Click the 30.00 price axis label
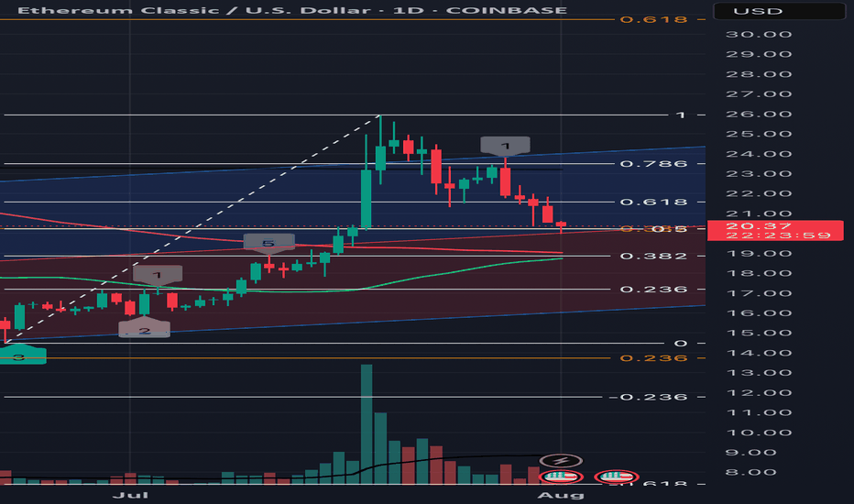 click(759, 34)
